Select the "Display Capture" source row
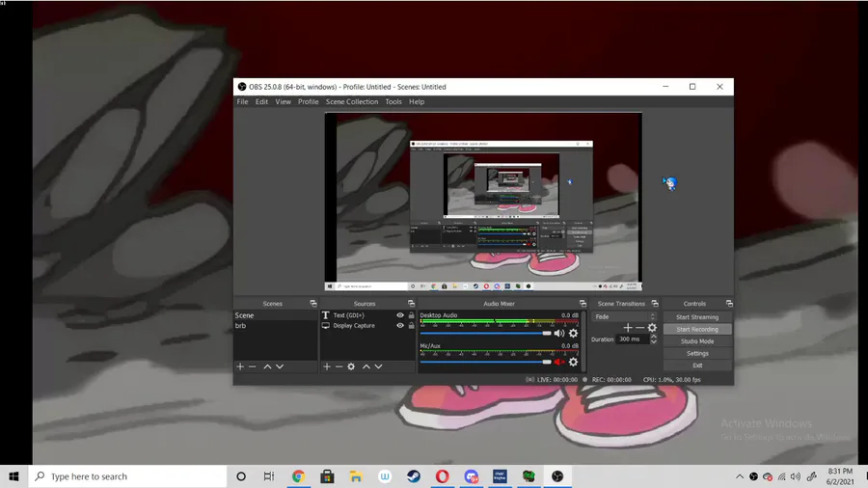The height and width of the screenshot is (488, 868). [367, 325]
